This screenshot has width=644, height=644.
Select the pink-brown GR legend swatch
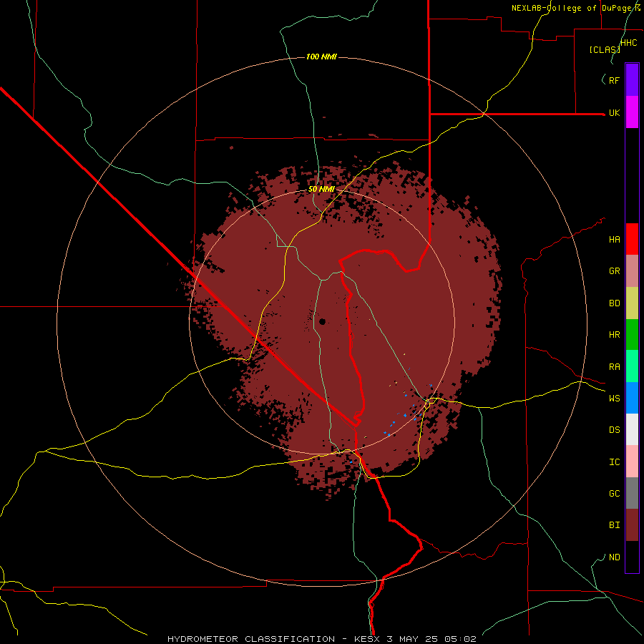[632, 271]
